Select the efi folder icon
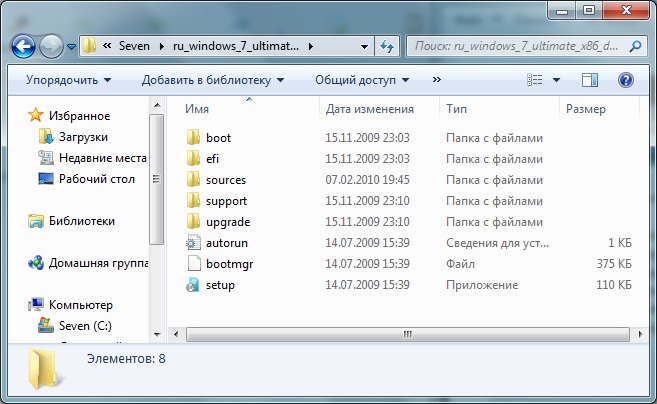 point(193,158)
